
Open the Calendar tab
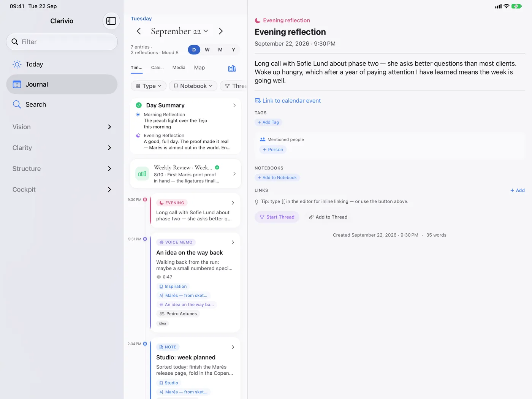(x=157, y=68)
